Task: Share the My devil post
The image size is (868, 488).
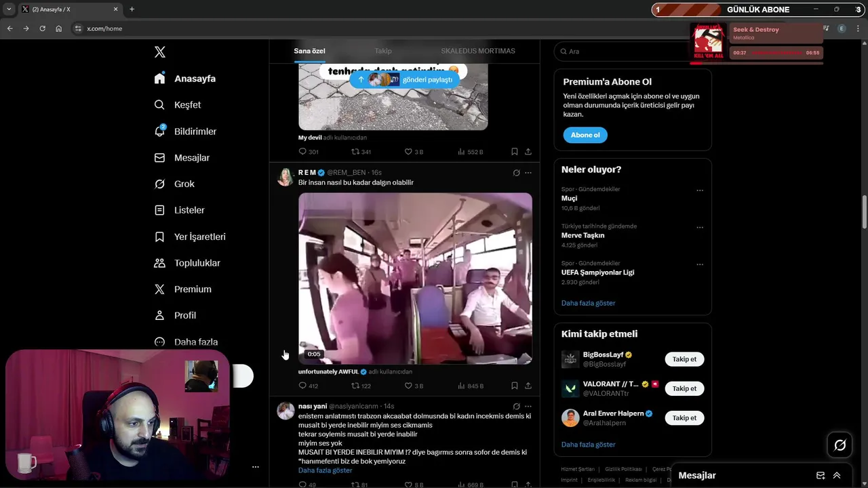Action: tap(528, 152)
